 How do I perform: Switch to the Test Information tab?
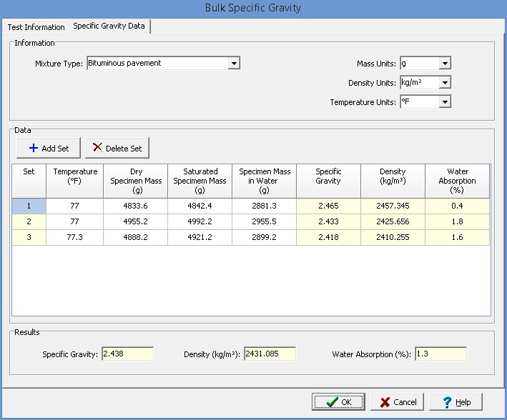(36, 27)
